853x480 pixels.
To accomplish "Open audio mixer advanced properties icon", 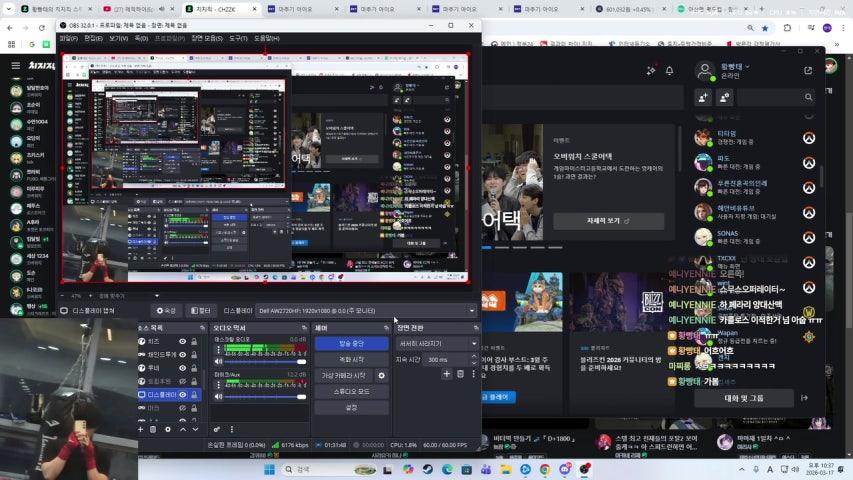I will click(217, 429).
